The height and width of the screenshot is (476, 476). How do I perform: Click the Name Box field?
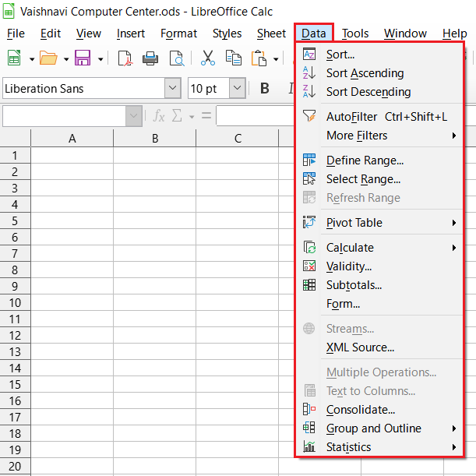click(65, 115)
